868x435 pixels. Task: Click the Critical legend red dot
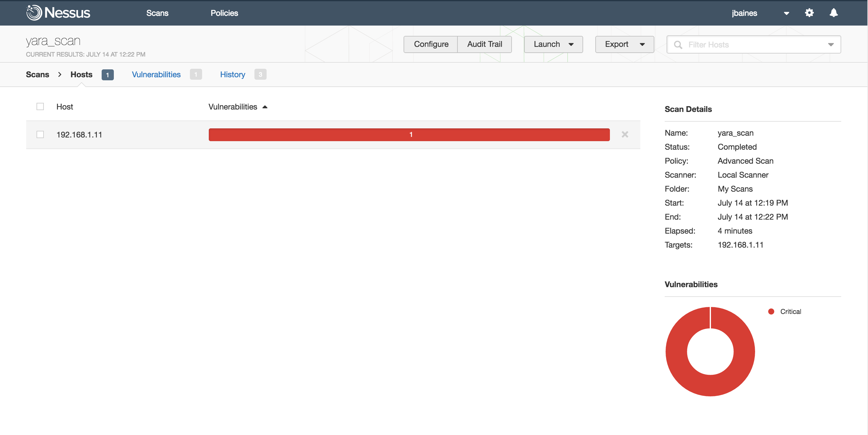coord(771,312)
